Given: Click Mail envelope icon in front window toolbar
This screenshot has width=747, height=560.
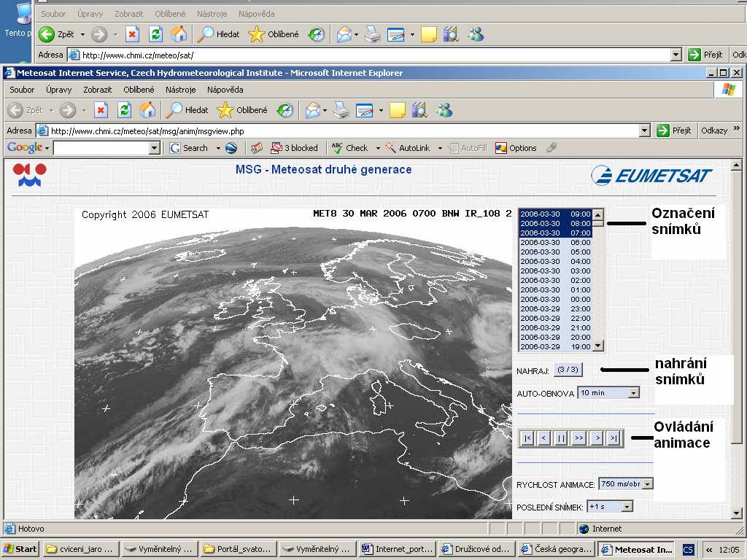Looking at the screenshot, I should coord(312,111).
